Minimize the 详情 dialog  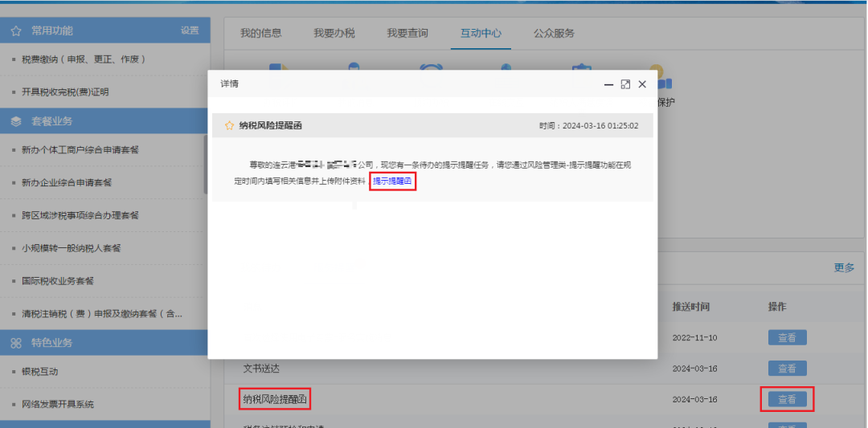[609, 84]
